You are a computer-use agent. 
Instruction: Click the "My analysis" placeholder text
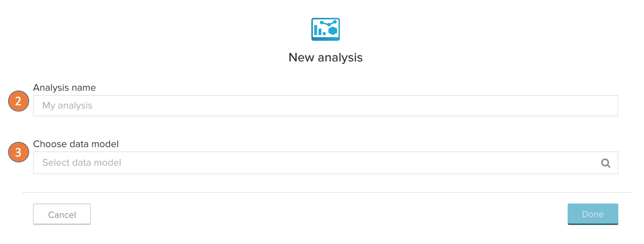tap(67, 106)
